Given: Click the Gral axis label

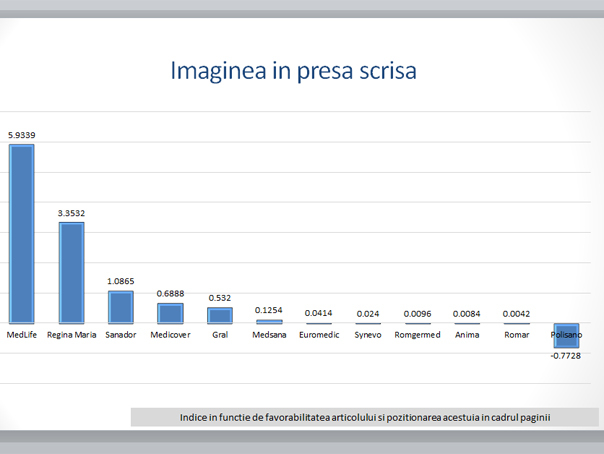Looking at the screenshot, I should click(x=220, y=335).
